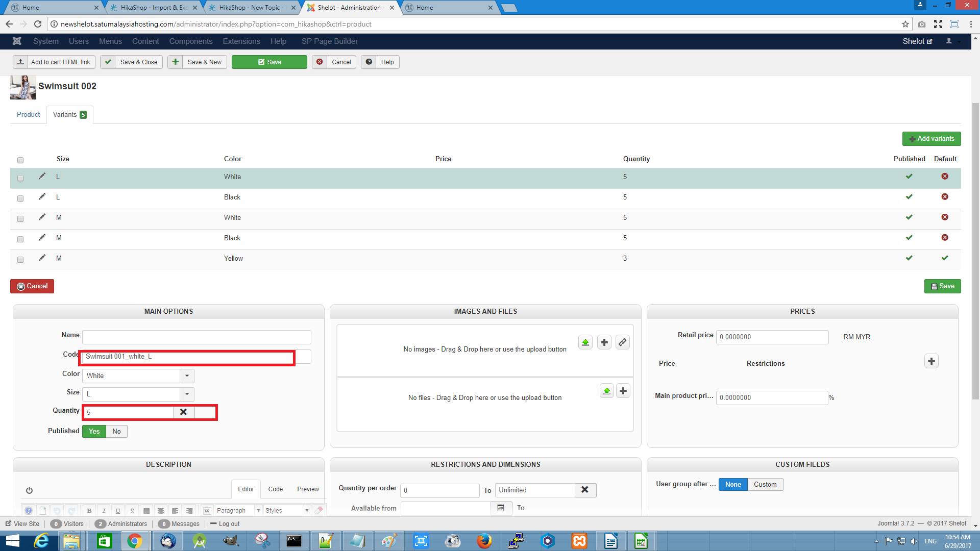This screenshot has width=980, height=551.
Task: Click the link icon in the Images panel
Action: click(x=622, y=342)
